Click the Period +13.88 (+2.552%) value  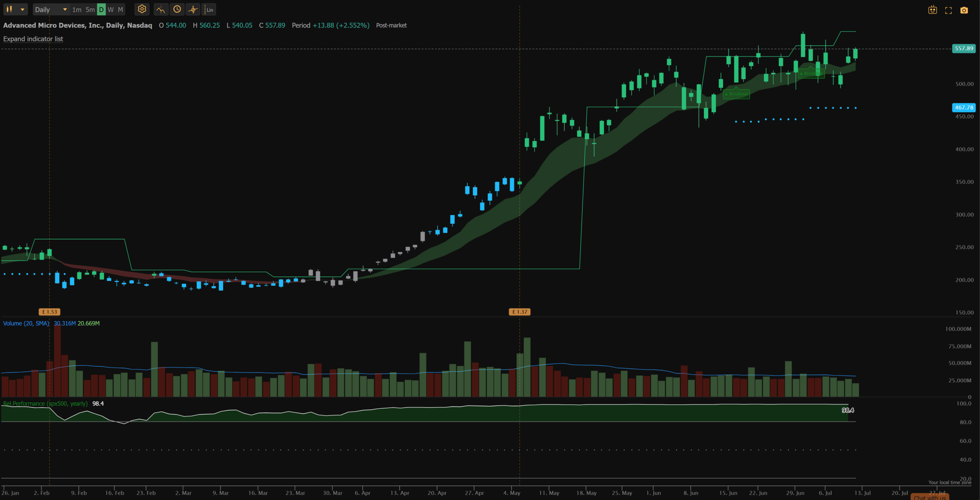click(331, 25)
